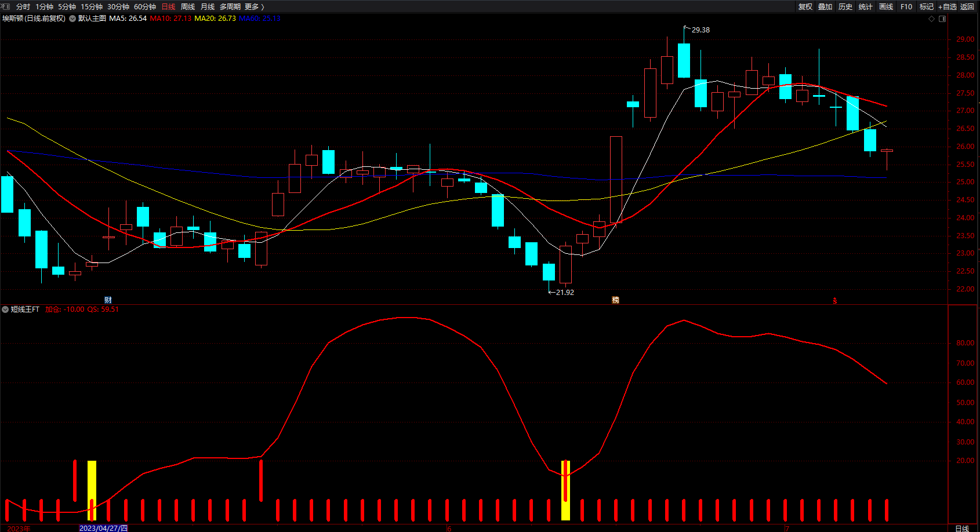Add stock to watchlist with +自选
Image resolution: width=980 pixels, height=532 pixels.
(948, 7)
